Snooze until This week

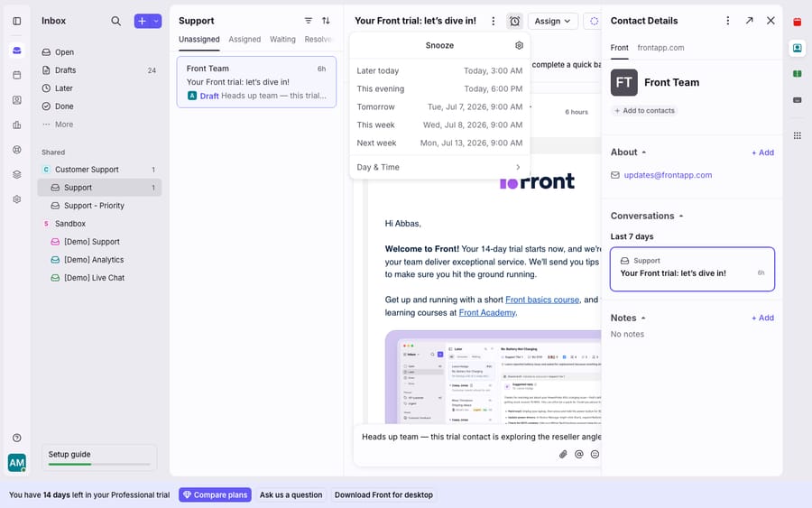439,125
